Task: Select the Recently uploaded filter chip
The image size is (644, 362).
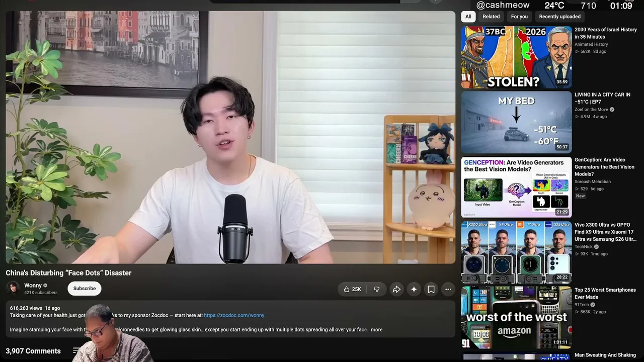Action: tap(559, 17)
